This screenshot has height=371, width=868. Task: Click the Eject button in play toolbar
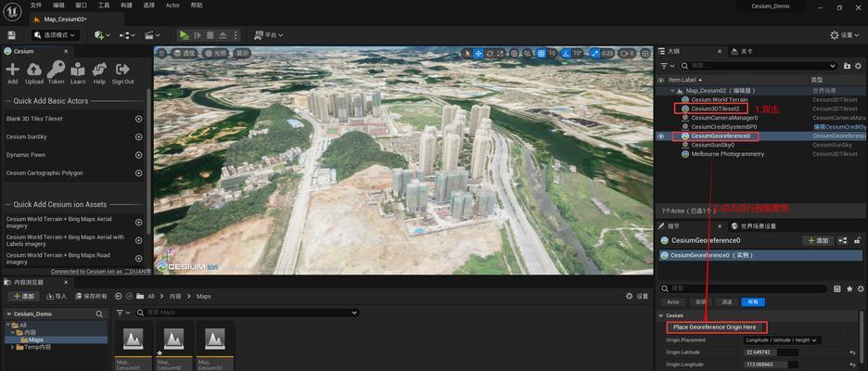[x=223, y=35]
